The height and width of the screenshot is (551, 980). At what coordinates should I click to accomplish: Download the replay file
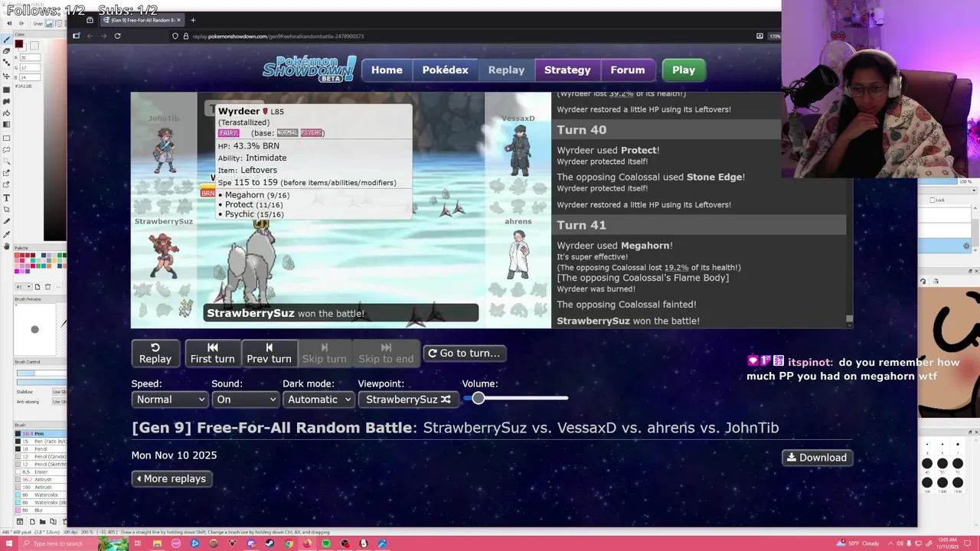click(x=817, y=458)
